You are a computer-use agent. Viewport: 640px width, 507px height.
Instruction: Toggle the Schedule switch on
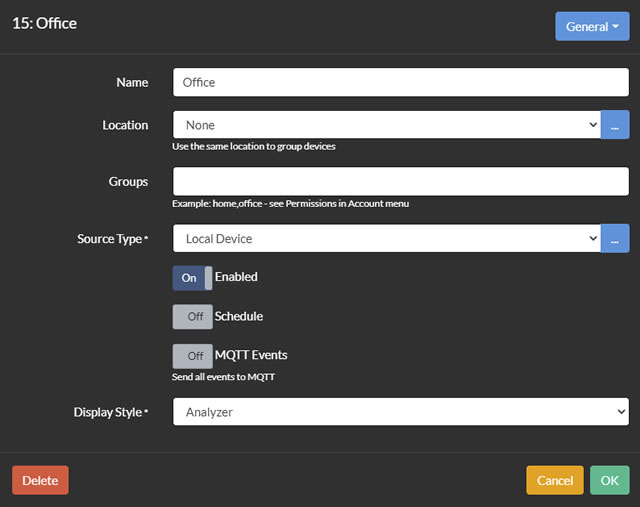pos(192,316)
